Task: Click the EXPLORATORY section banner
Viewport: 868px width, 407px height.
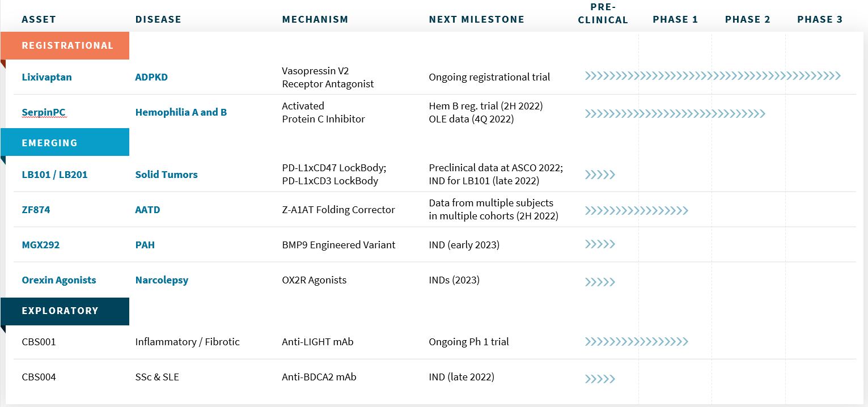Action: [60, 311]
